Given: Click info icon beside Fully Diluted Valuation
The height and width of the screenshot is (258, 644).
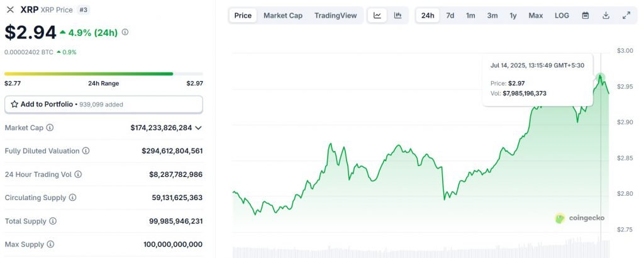Looking at the screenshot, I should 86,151.
